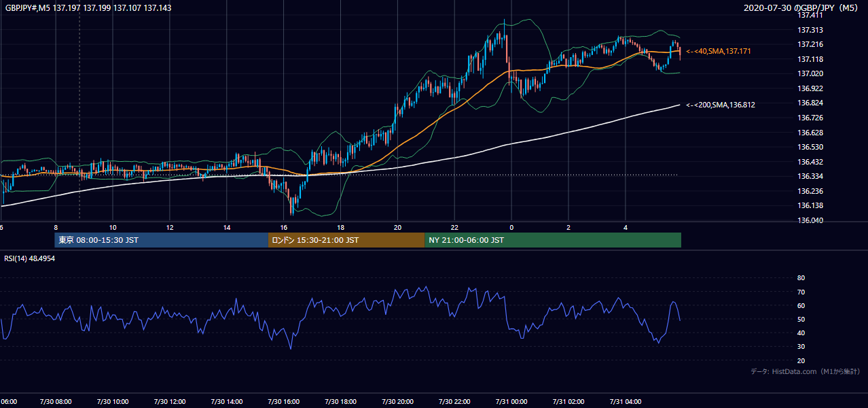Click the '<--<200,SMA,136.812' moving average label
Viewport: 868px width, 408px height.
[x=721, y=105]
